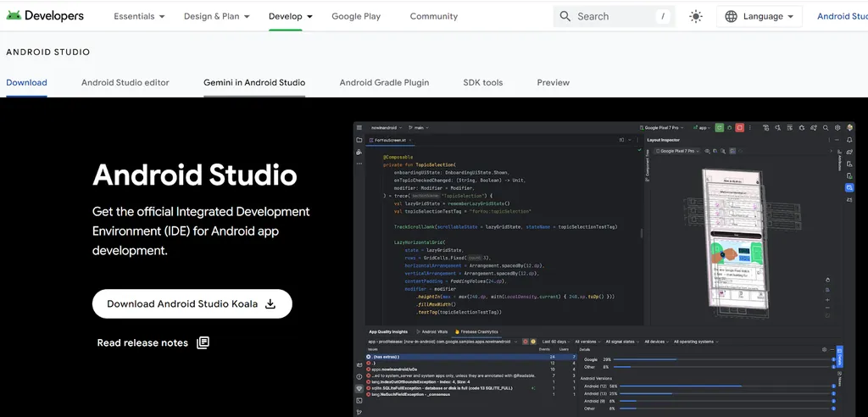The height and width of the screenshot is (417, 868).
Task: Click the ANDROID STUDIO section heading
Action: pyautogui.click(x=47, y=52)
